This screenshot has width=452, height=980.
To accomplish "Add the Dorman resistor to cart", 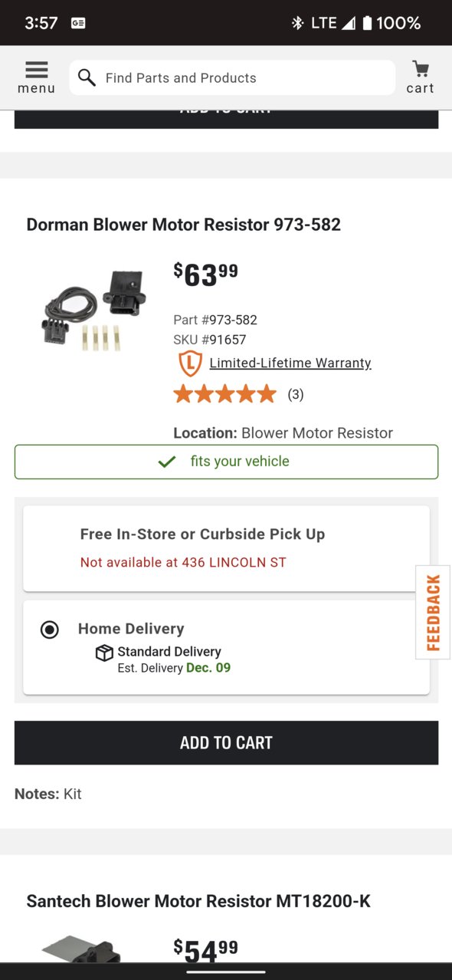I will point(226,742).
